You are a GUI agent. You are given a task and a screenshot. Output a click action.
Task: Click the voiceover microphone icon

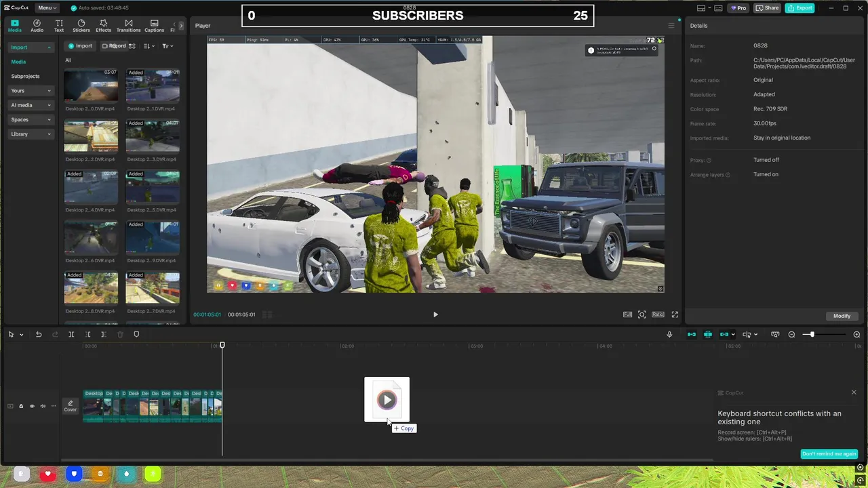coord(669,334)
